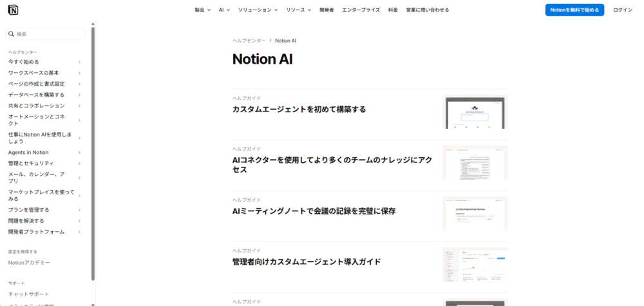
Task: Expand プランを管理する chevron
Action: (79, 210)
